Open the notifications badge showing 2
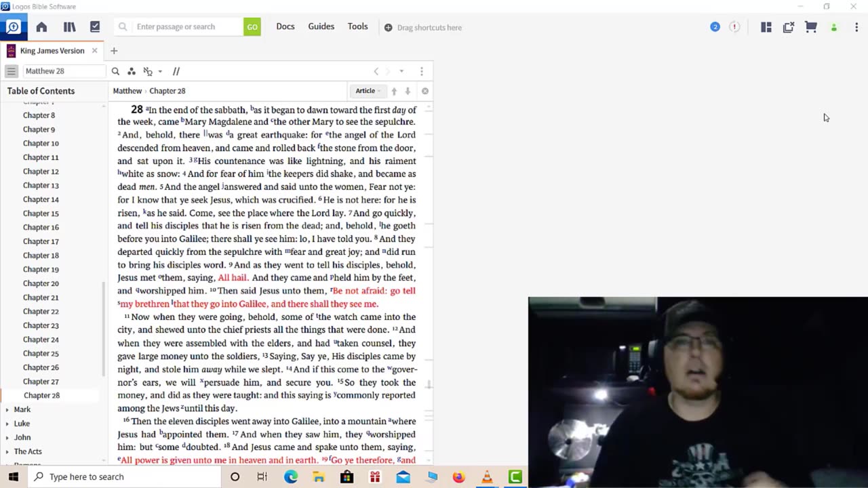Image resolution: width=868 pixels, height=488 pixels. coord(715,27)
